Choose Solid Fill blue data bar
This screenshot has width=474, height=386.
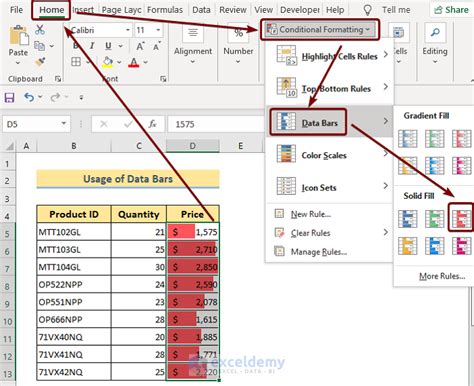[407, 219]
